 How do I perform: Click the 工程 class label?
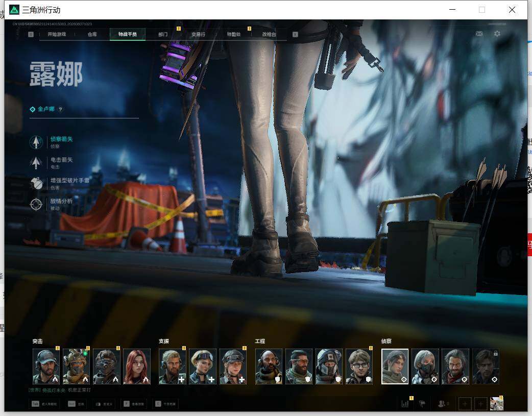260,341
